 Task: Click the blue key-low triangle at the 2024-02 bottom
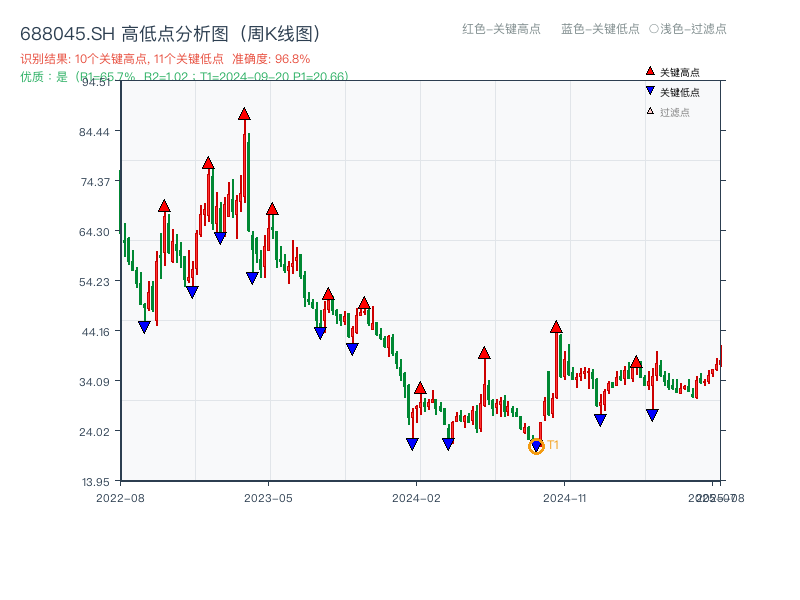coord(412,442)
